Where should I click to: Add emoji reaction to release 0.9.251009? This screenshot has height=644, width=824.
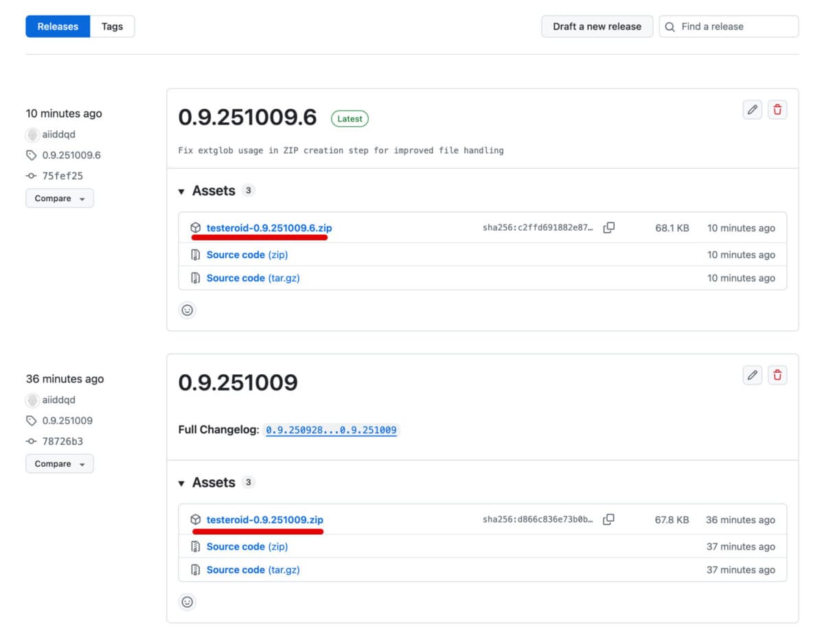pyautogui.click(x=187, y=602)
